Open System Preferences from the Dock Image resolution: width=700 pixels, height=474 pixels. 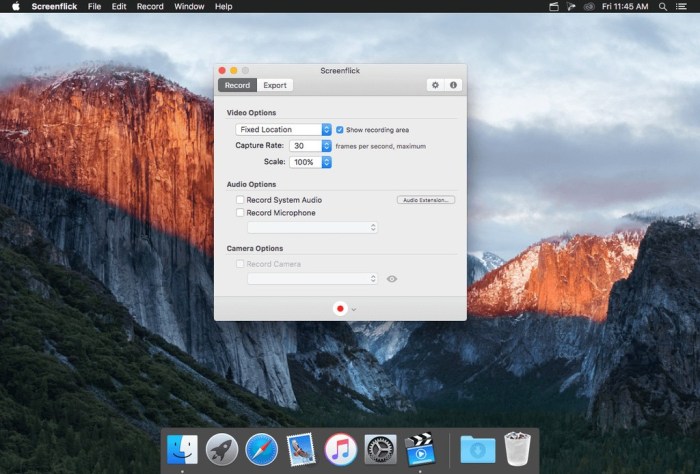tap(380, 449)
